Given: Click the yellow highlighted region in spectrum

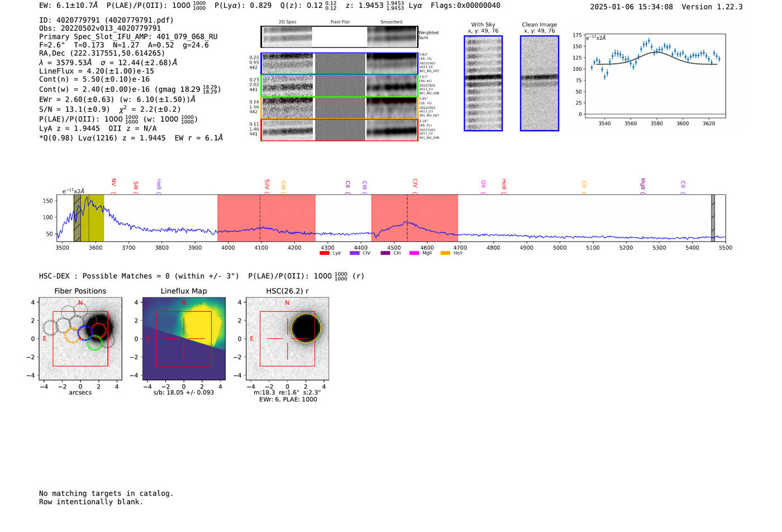Looking at the screenshot, I should pyautogui.click(x=92, y=218).
